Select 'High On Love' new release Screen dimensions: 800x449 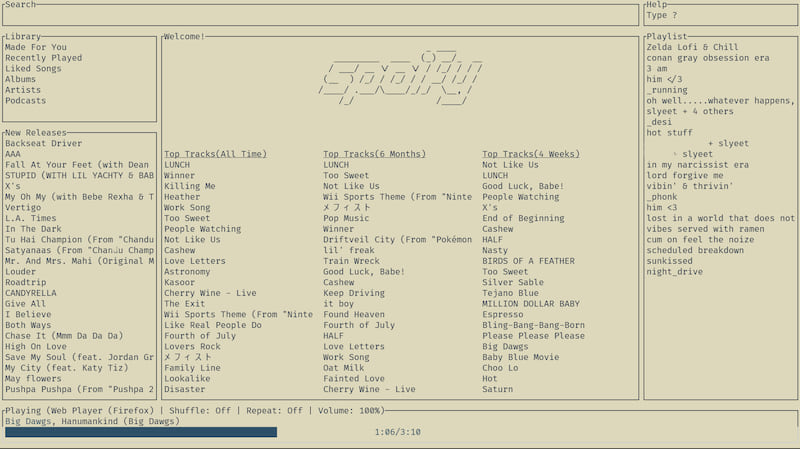coord(36,347)
